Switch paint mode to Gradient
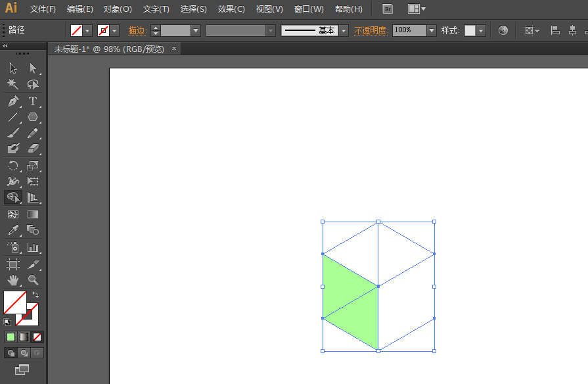588x384 pixels. pos(24,337)
